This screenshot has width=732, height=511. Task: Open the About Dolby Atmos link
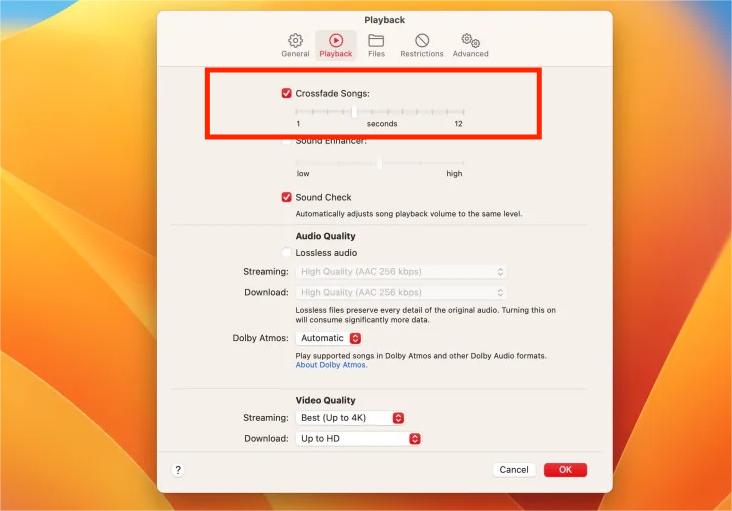(331, 365)
